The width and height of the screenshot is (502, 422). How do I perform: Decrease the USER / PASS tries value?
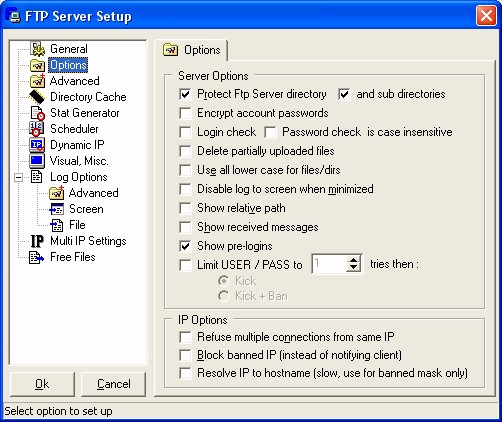[x=353, y=269]
